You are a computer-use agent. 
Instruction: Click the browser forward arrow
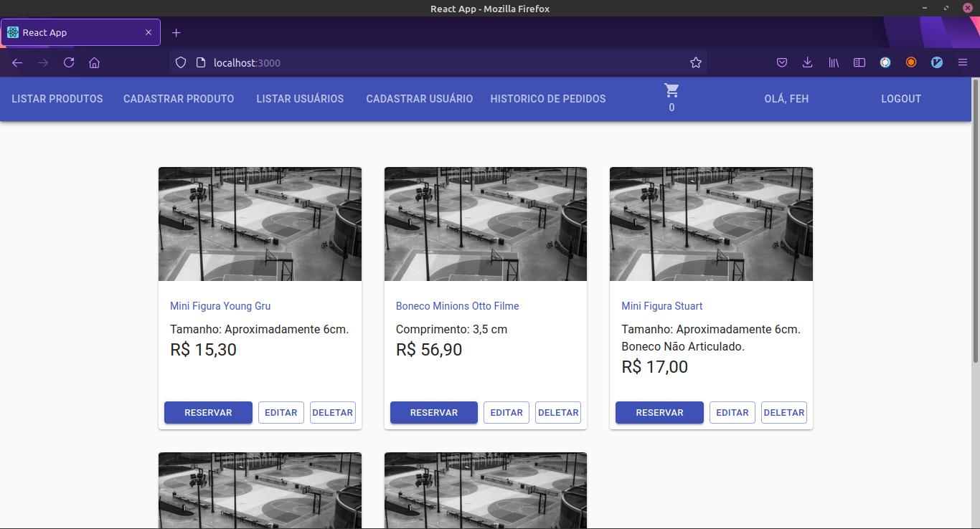43,63
